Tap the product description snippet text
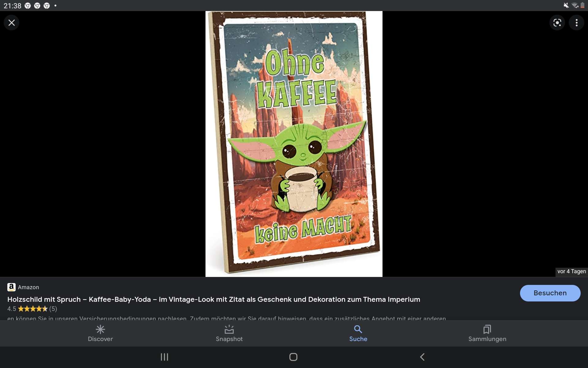The width and height of the screenshot is (588, 368). [x=227, y=318]
